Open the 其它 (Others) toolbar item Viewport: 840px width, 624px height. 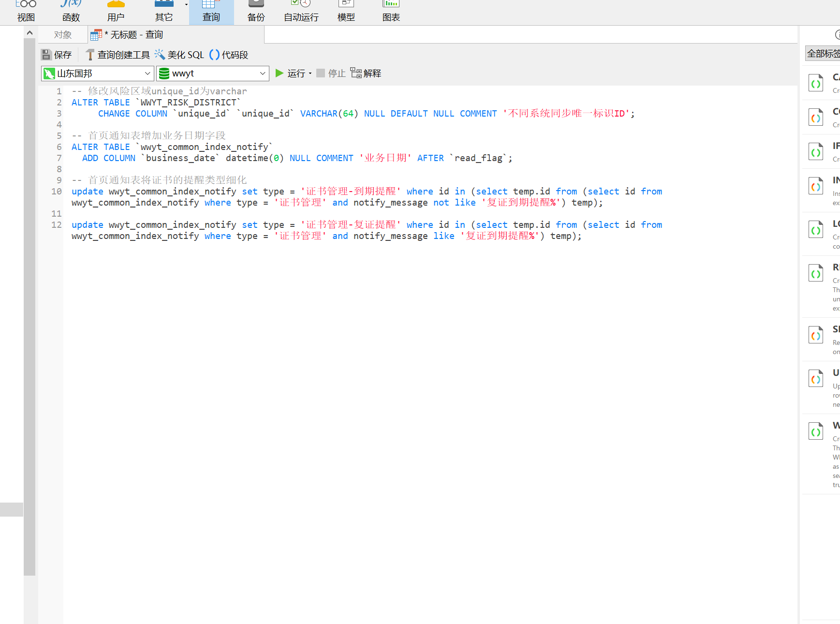pyautogui.click(x=164, y=12)
